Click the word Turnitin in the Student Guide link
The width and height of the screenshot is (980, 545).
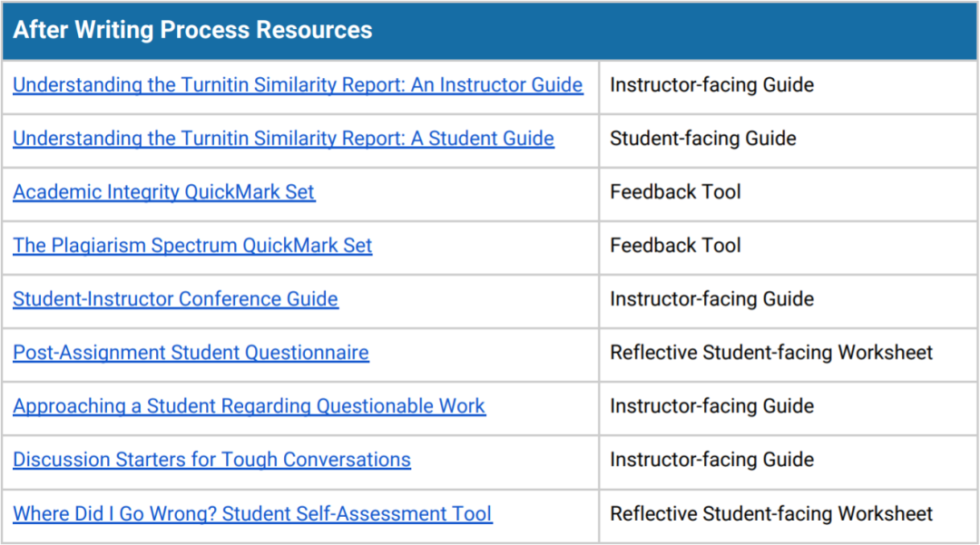click(215, 139)
